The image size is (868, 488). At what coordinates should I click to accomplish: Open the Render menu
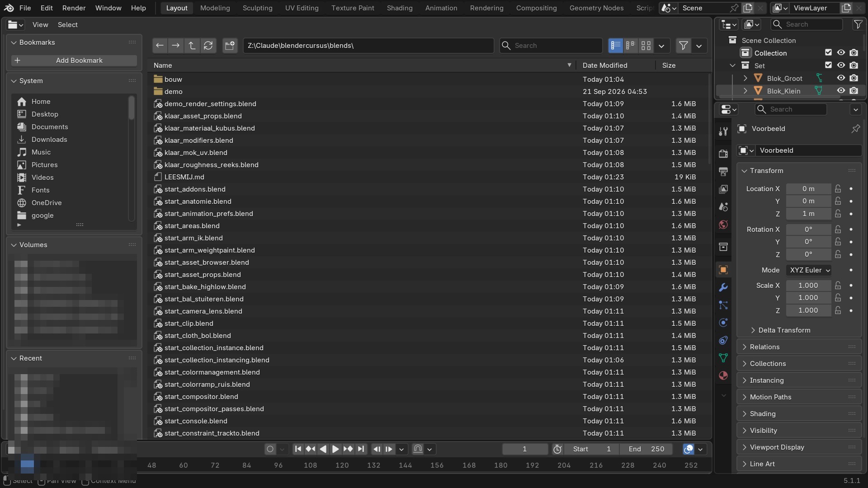(x=74, y=8)
